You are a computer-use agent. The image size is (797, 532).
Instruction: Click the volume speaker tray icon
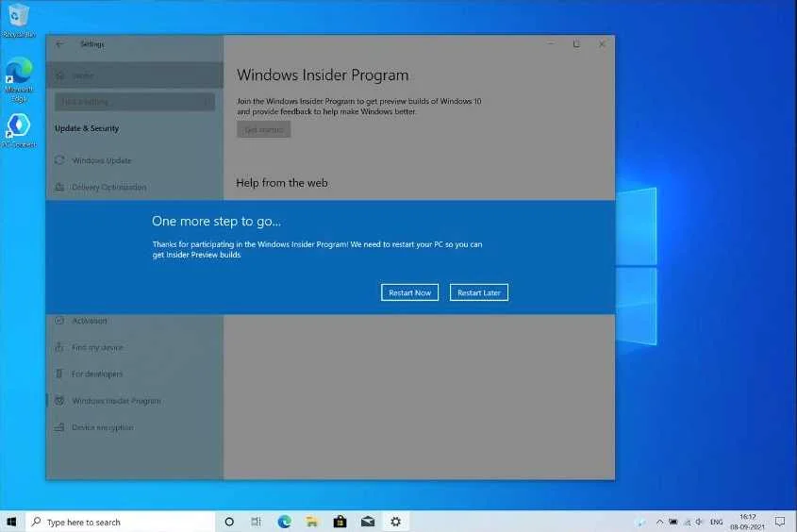point(700,522)
